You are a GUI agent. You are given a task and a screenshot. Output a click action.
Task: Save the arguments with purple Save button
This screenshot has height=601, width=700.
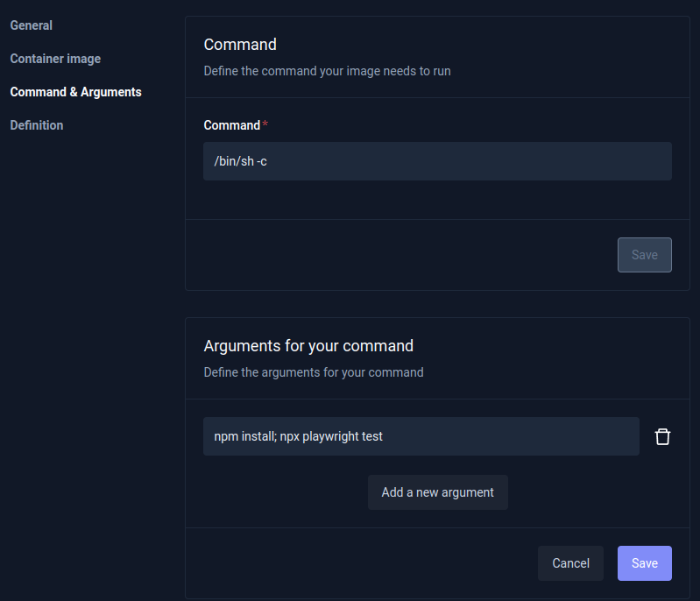tap(644, 563)
